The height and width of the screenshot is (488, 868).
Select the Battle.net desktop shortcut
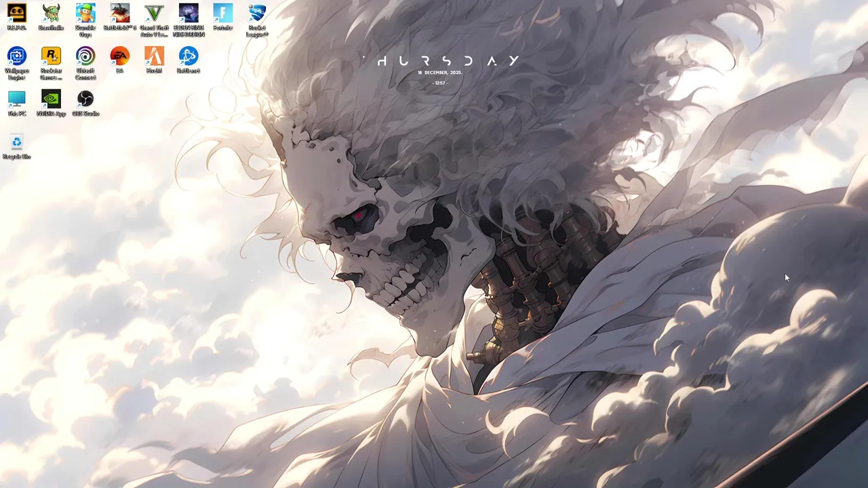click(x=189, y=60)
